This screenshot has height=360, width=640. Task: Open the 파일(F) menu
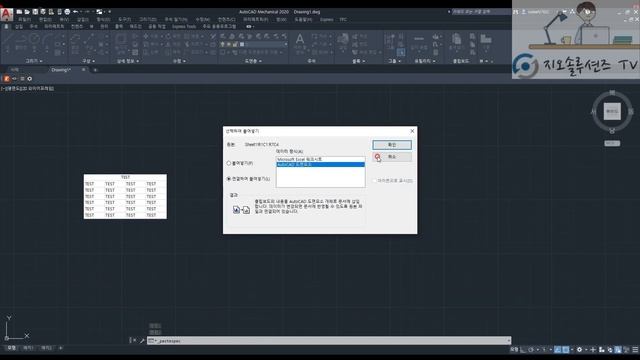tap(24, 19)
